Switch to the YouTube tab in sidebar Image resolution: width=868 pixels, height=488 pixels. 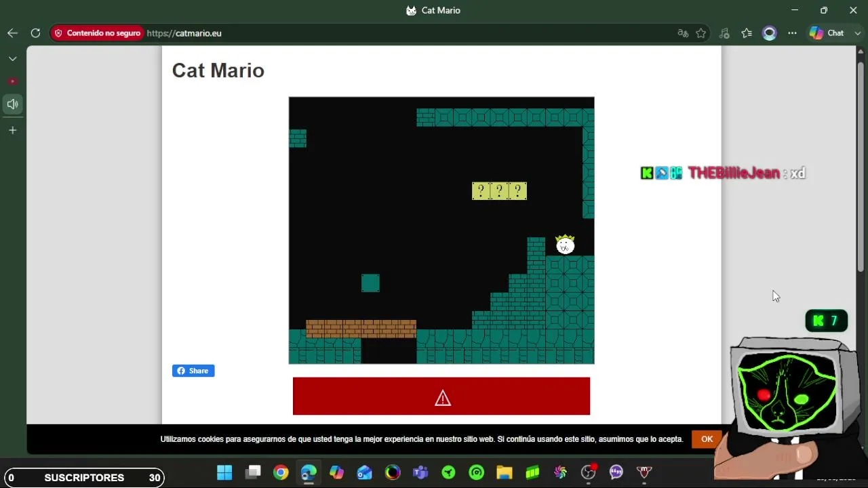tap(12, 81)
